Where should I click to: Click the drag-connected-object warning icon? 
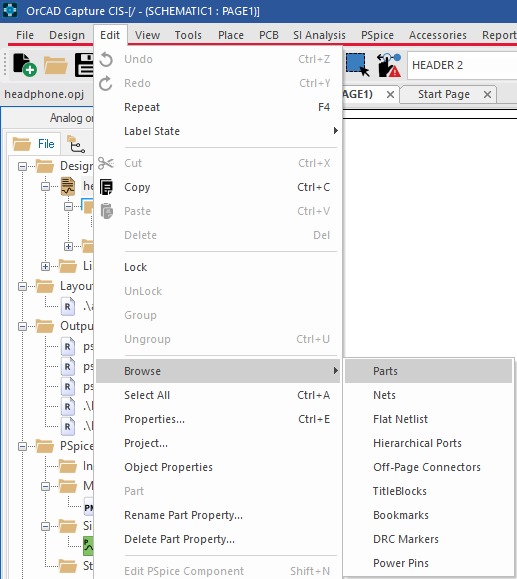coord(389,65)
